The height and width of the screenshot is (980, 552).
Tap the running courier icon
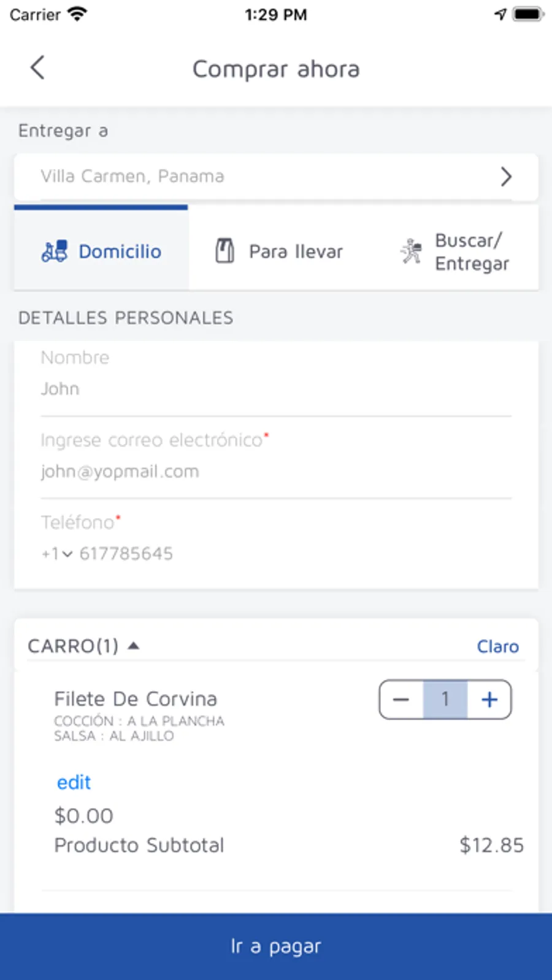(411, 251)
